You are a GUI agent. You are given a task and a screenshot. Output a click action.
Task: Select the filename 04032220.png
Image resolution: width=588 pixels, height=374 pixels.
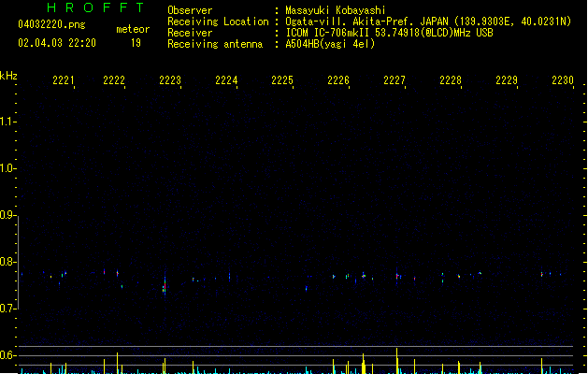pyautogui.click(x=51, y=24)
